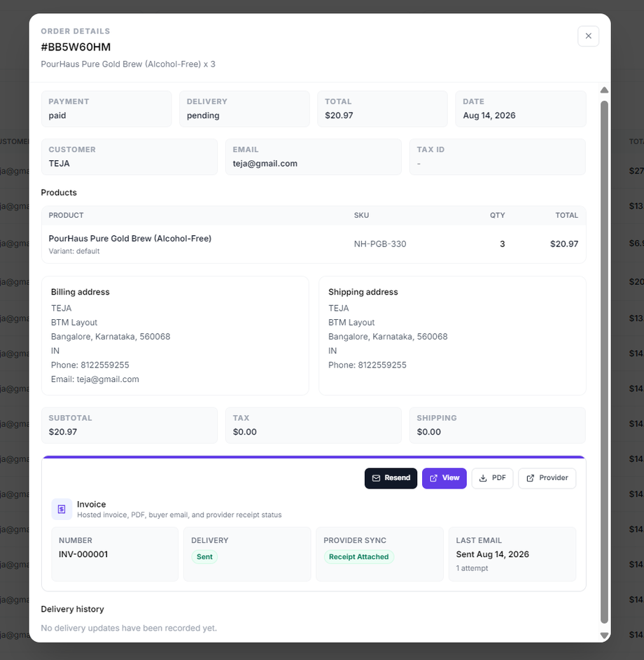Close the order details dialog
This screenshot has height=660, width=644.
coord(588,36)
